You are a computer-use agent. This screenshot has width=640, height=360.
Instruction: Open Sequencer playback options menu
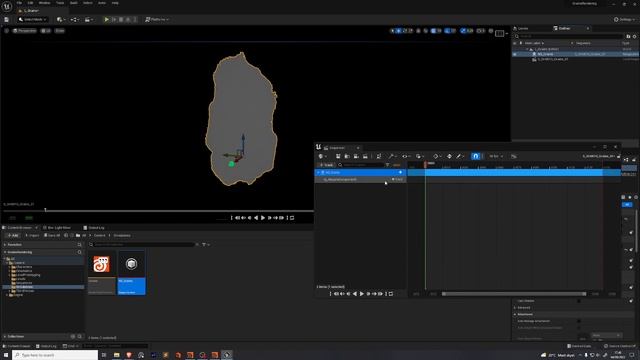(x=419, y=156)
